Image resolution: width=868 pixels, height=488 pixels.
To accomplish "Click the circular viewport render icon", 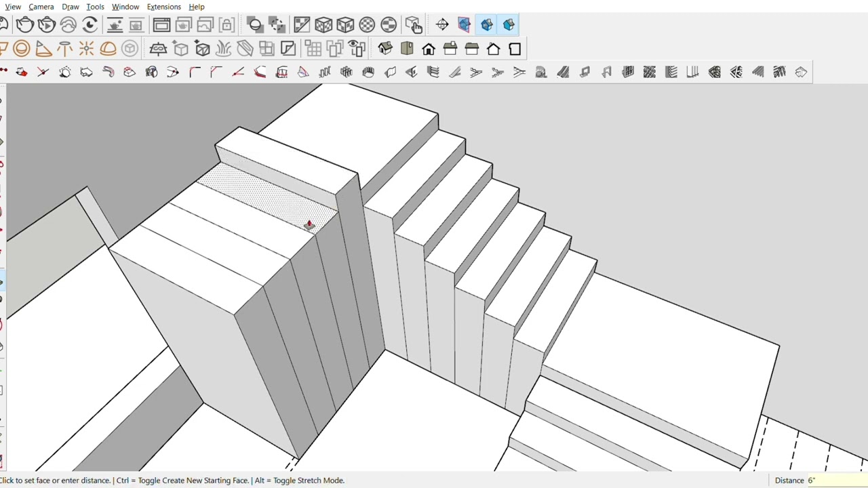I will click(x=90, y=25).
